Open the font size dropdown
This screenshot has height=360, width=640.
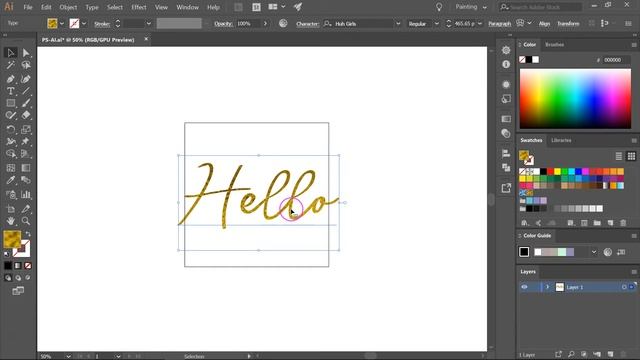coord(480,24)
